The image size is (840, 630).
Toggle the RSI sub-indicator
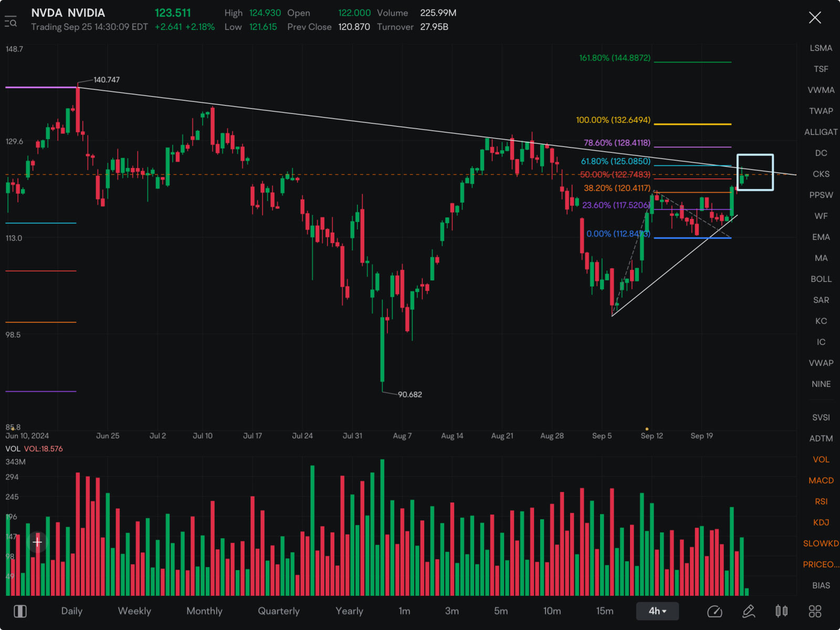tap(821, 502)
